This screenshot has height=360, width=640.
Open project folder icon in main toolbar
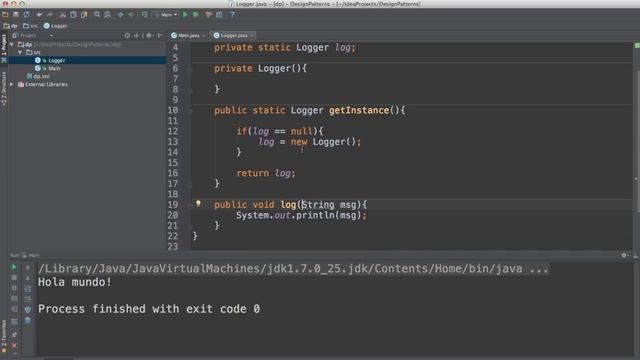click(x=5, y=15)
